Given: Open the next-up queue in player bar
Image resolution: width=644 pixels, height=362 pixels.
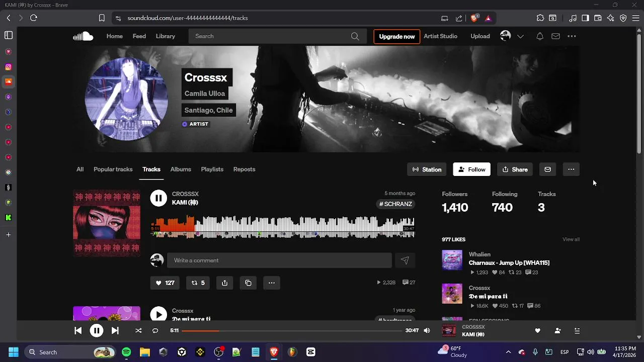Looking at the screenshot, I should (577, 330).
